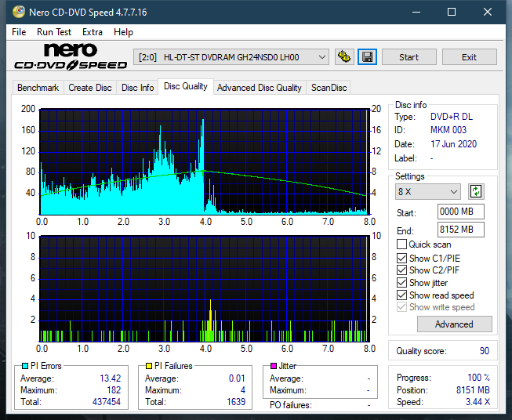Screen dimensions: 512x420
Task: Open the File menu
Action: pos(19,32)
